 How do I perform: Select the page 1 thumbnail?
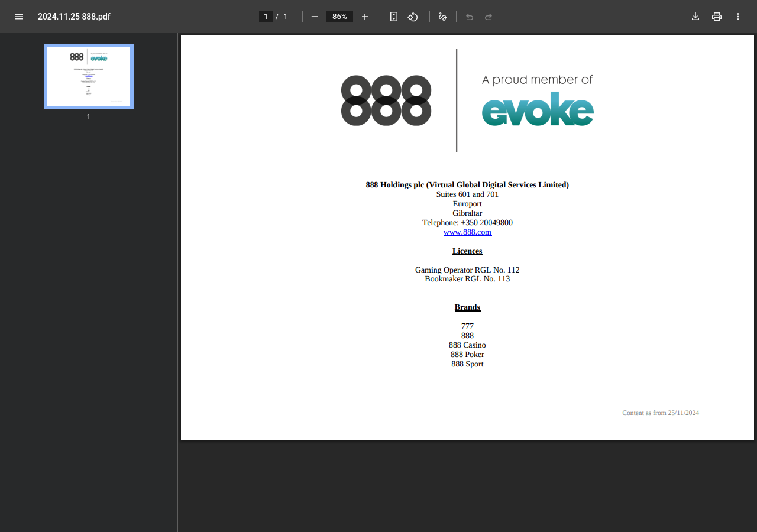pos(89,77)
